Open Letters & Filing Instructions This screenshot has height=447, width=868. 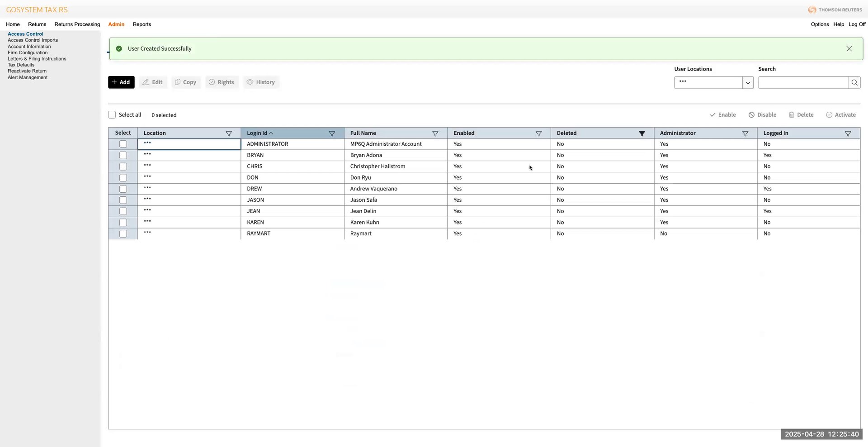pos(37,59)
